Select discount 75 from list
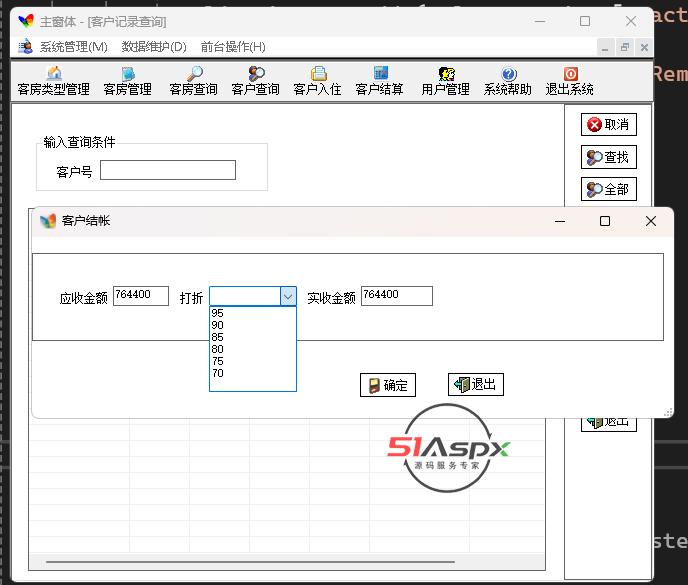The image size is (688, 585). tap(253, 361)
